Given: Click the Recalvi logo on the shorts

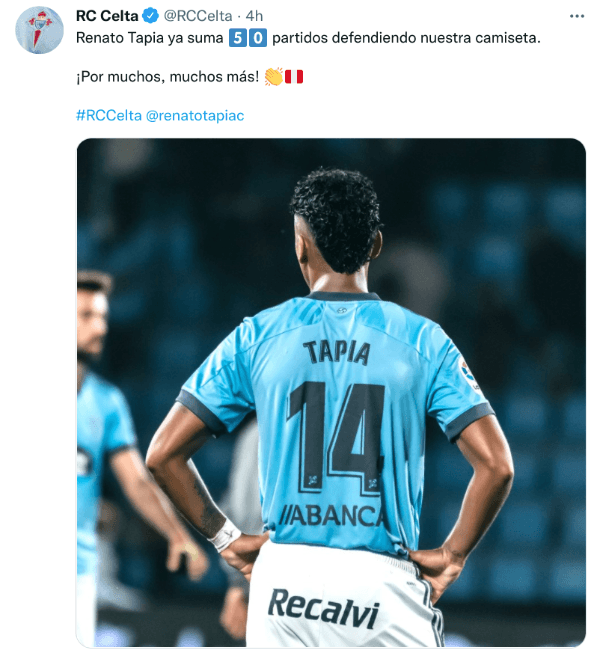Looking at the screenshot, I should pyautogui.click(x=323, y=609).
